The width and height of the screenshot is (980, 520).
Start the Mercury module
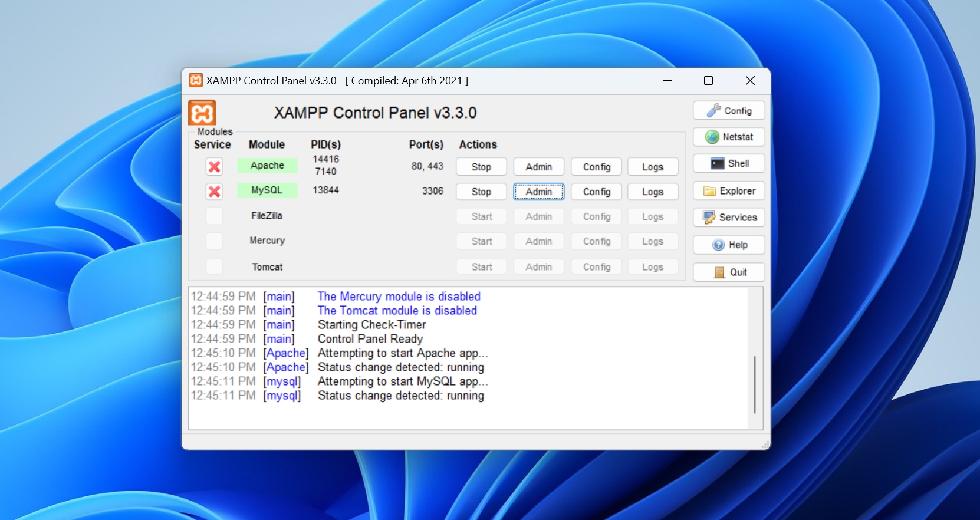[481, 241]
